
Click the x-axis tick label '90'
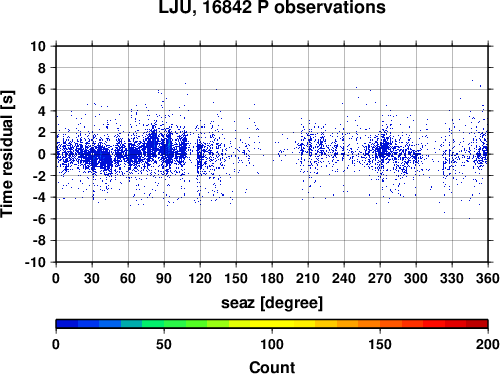point(164,278)
